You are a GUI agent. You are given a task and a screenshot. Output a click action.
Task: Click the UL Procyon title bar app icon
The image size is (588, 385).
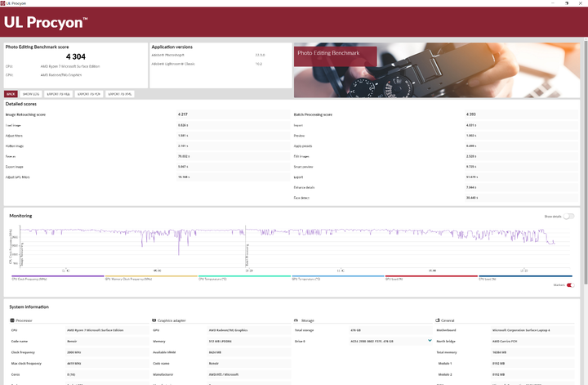coord(2,3)
